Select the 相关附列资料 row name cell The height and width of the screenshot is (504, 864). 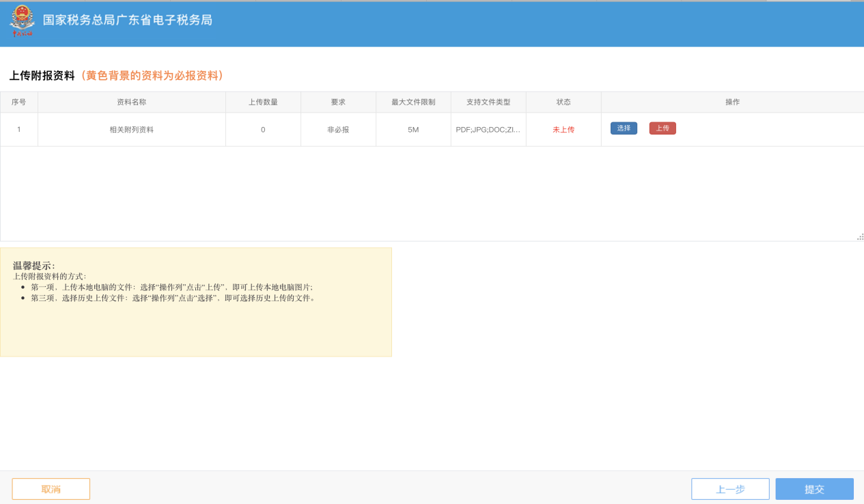coord(132,130)
